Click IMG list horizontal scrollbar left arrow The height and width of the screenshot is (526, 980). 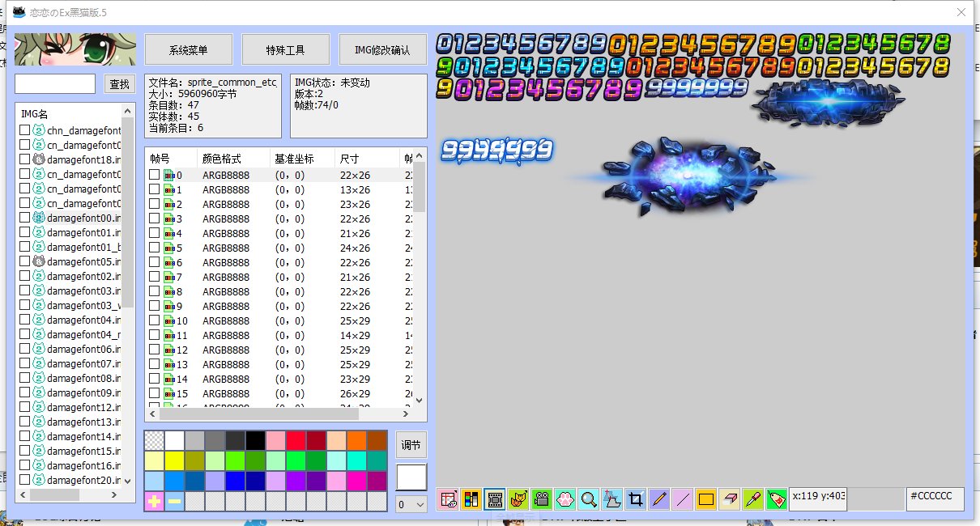click(23, 494)
